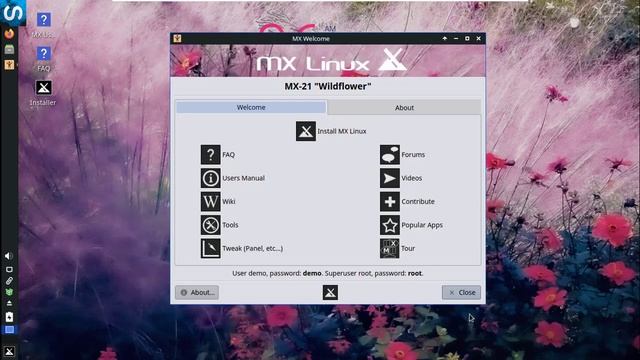
Task: Click the About... button
Action: point(197,292)
